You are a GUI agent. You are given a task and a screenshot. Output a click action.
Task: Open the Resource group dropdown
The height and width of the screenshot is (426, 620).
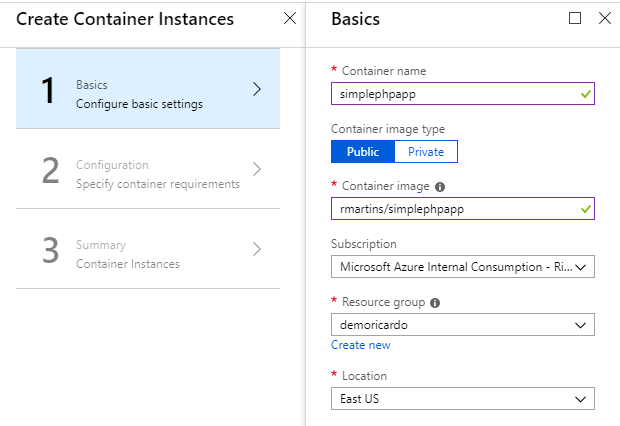(463, 325)
